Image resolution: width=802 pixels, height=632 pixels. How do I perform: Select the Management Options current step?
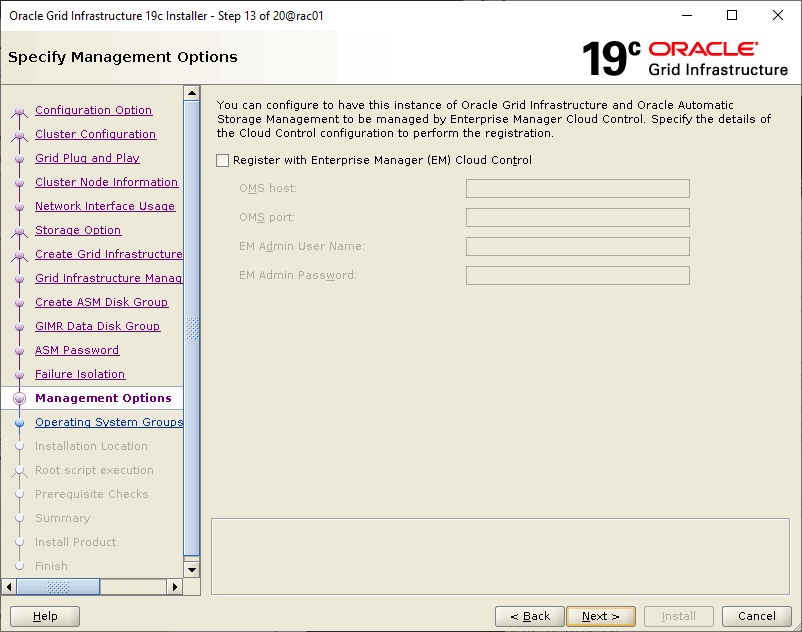coord(103,398)
